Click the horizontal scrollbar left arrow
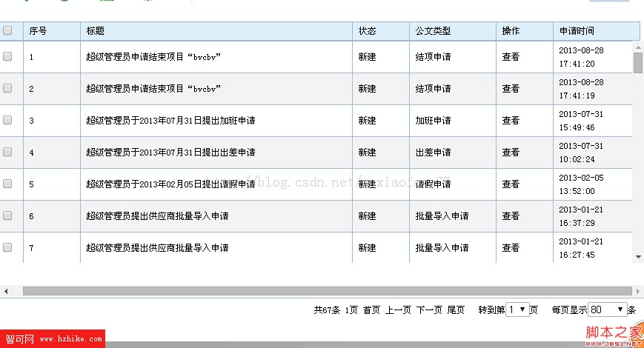This screenshot has height=348, width=644. (x=6, y=291)
